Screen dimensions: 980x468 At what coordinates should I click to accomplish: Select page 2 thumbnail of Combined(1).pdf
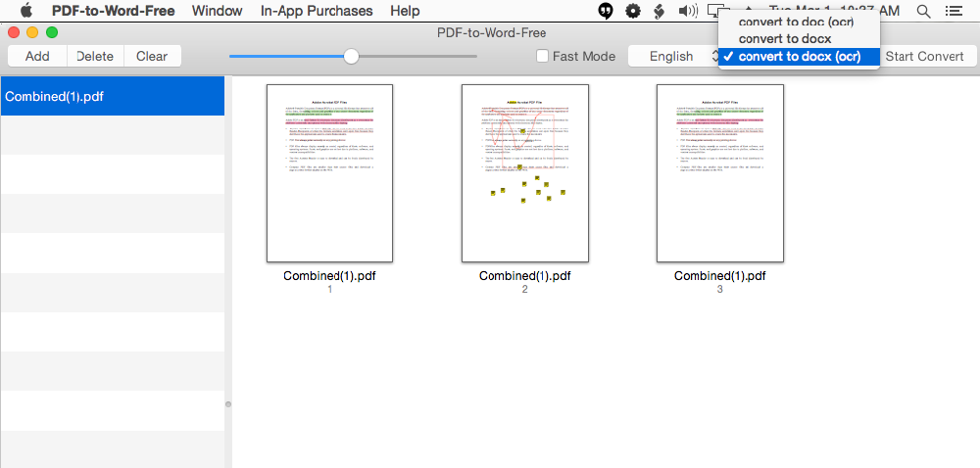(525, 173)
